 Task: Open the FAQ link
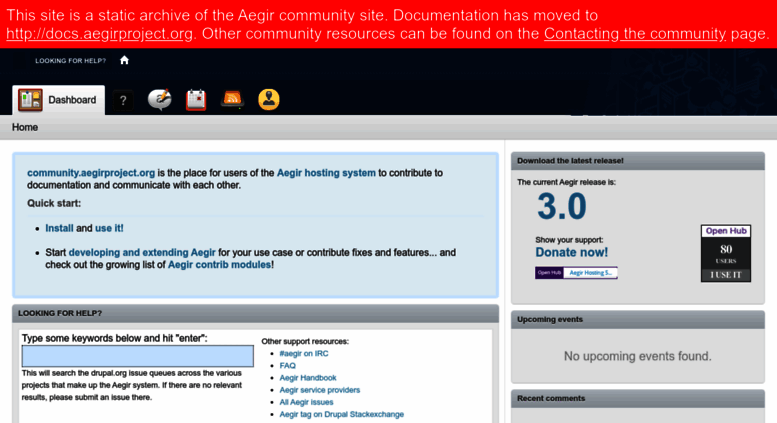(287, 366)
